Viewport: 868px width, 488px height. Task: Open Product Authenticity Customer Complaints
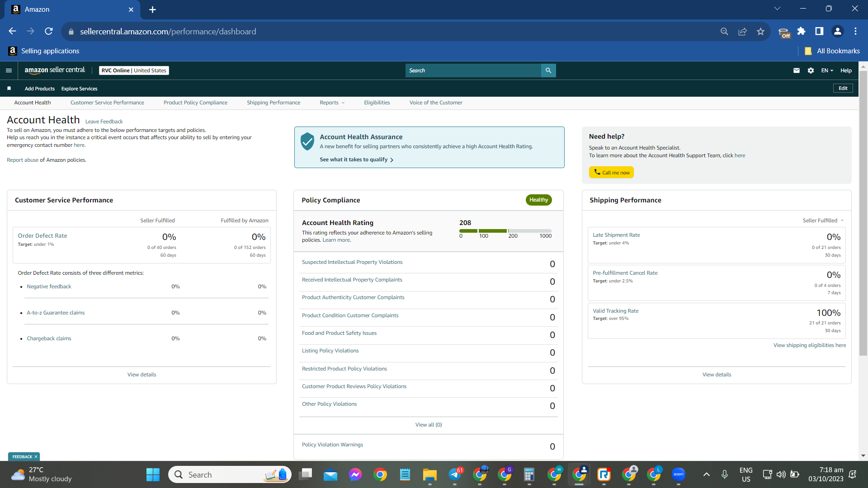click(x=353, y=297)
